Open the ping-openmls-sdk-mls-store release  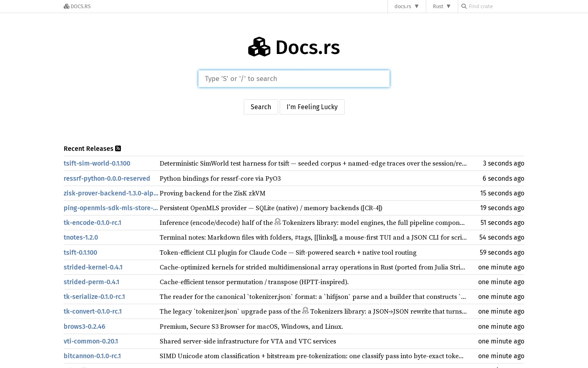click(x=111, y=208)
